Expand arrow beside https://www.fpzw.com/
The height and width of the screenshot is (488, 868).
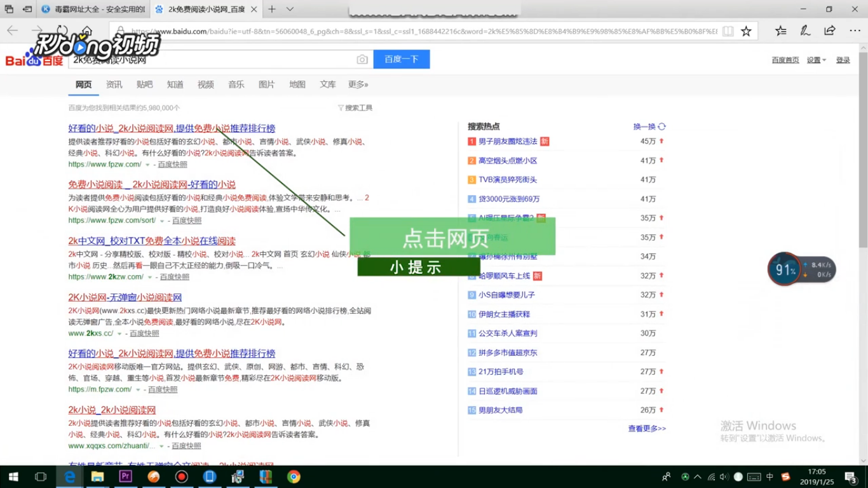[x=148, y=165]
